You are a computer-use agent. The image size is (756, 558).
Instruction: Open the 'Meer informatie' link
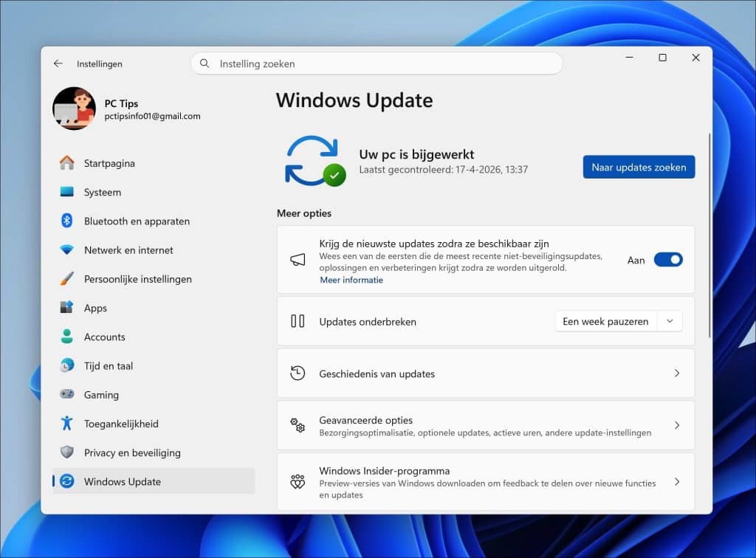tap(351, 280)
